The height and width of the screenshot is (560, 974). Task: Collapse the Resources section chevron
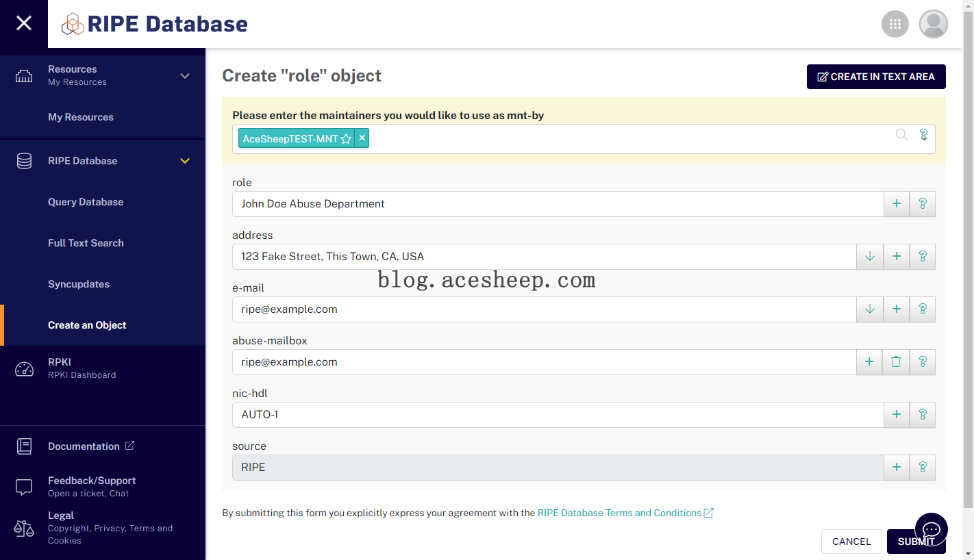point(185,75)
